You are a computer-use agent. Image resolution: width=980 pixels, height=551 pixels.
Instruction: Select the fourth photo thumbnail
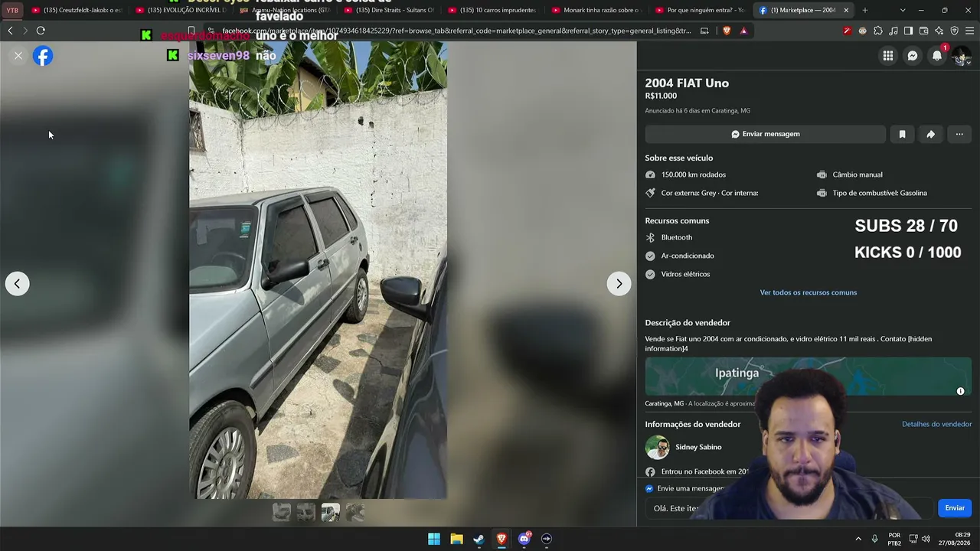[x=355, y=512]
